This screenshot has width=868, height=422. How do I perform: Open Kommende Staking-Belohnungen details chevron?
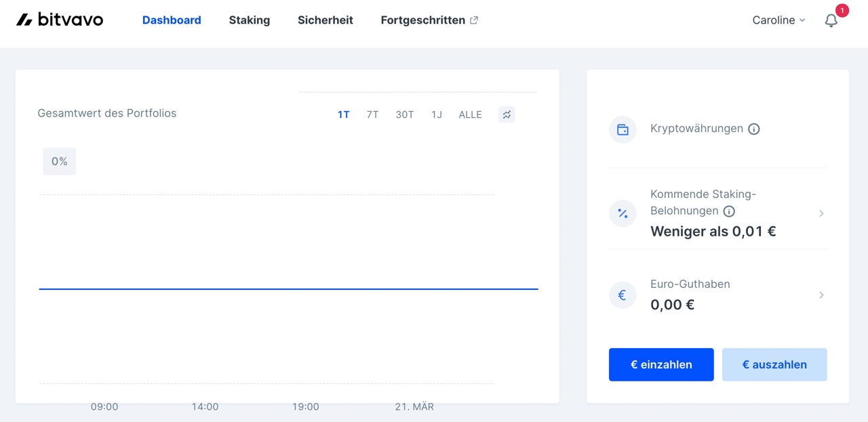(821, 213)
